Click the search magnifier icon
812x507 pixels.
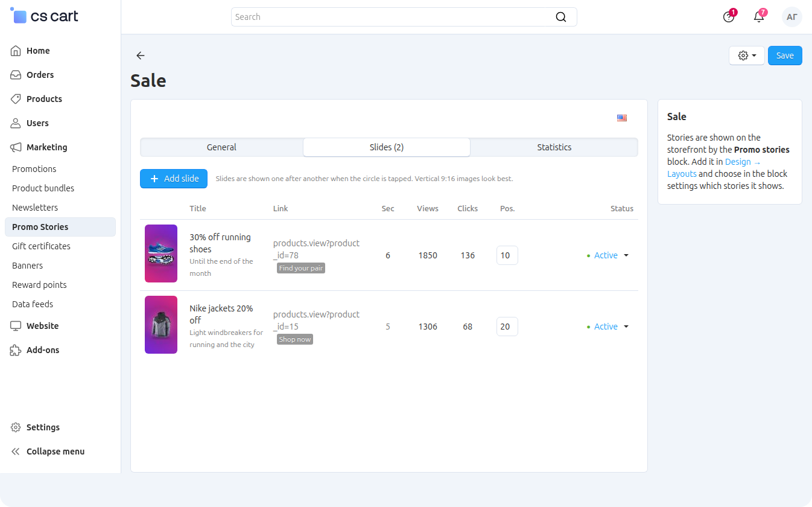pyautogui.click(x=561, y=17)
